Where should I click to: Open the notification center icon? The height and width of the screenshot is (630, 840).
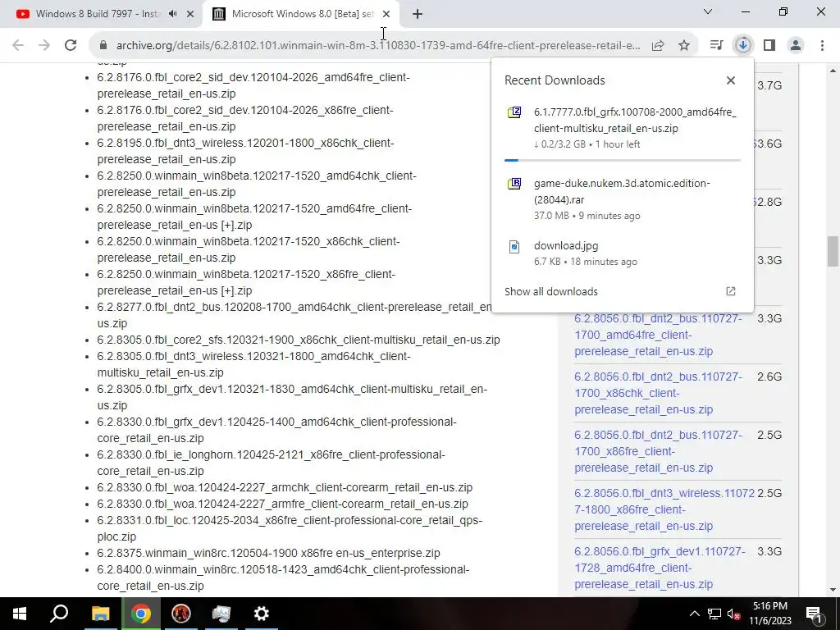tap(814, 614)
